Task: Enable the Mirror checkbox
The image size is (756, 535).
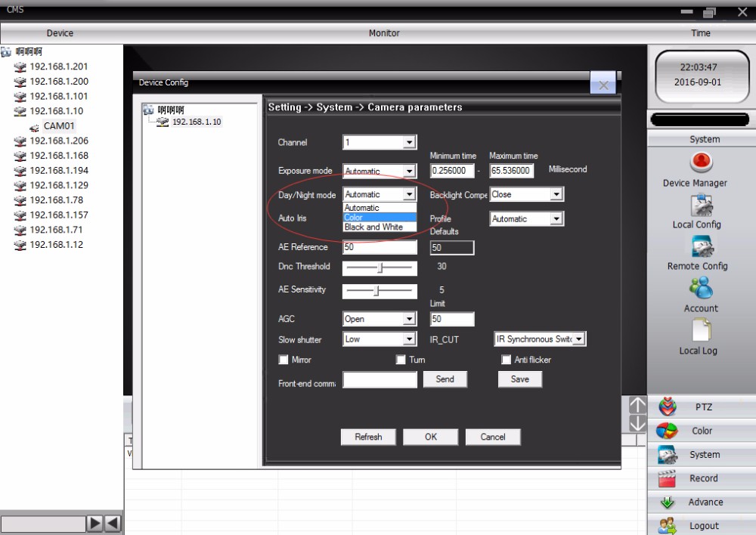Action: click(283, 360)
